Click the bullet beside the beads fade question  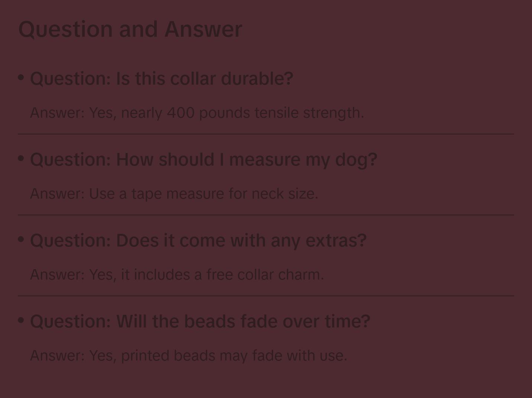[21, 320]
